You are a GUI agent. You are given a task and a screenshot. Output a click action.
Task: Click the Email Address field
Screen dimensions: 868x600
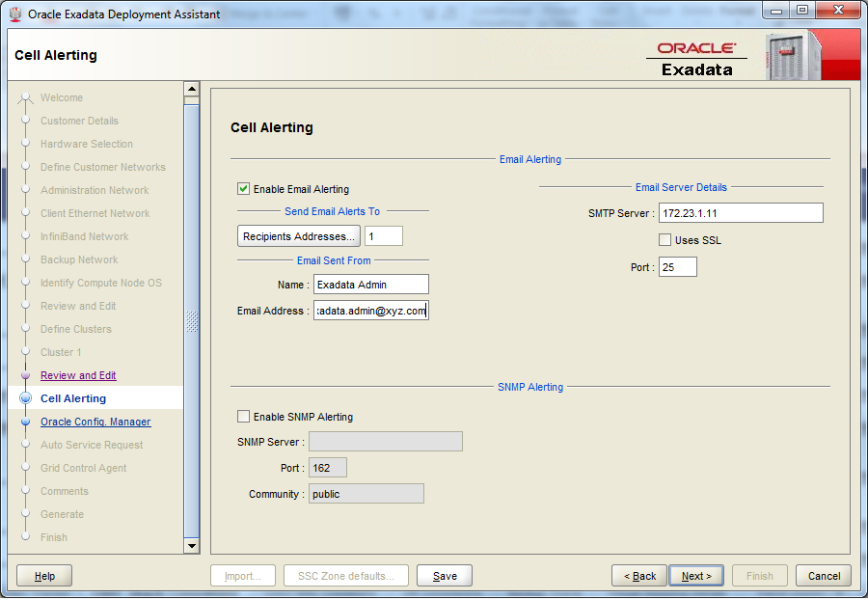point(370,310)
